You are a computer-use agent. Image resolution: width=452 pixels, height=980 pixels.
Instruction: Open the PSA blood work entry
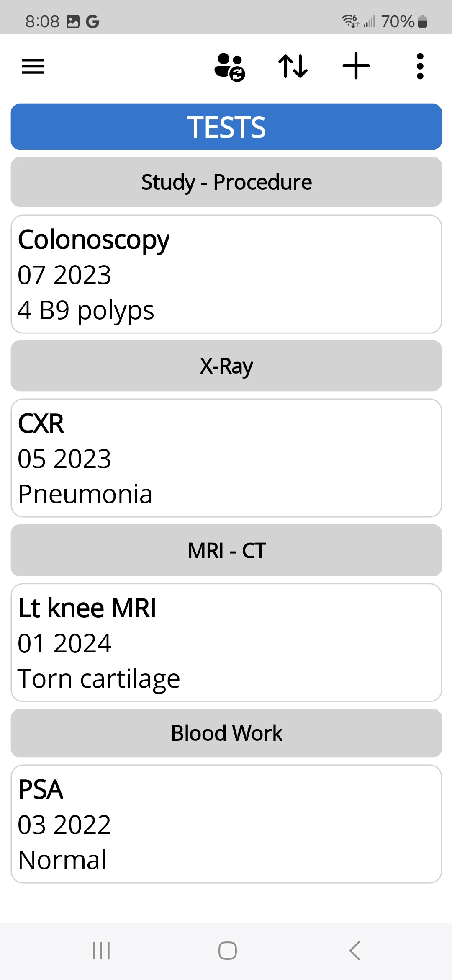226,824
